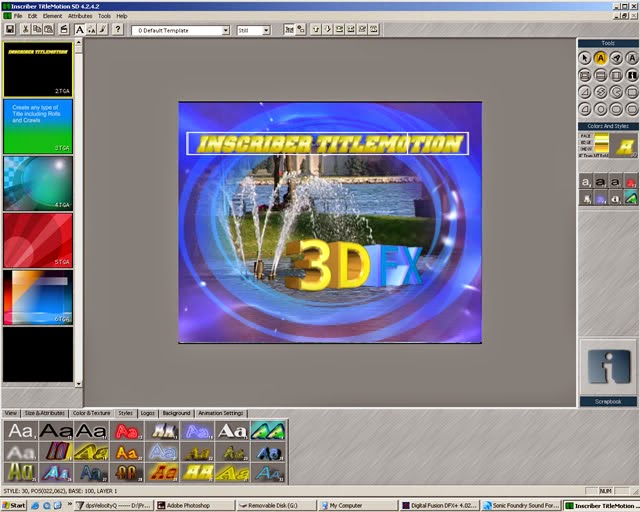Switch to My Computer in taskbar
Screen dimensions: 640x512
pyautogui.click(x=357, y=505)
